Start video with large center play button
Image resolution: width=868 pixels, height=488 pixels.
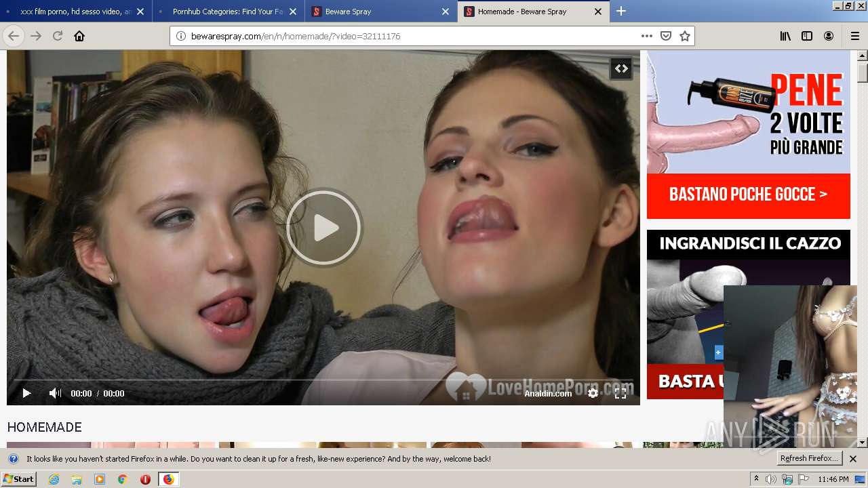323,228
